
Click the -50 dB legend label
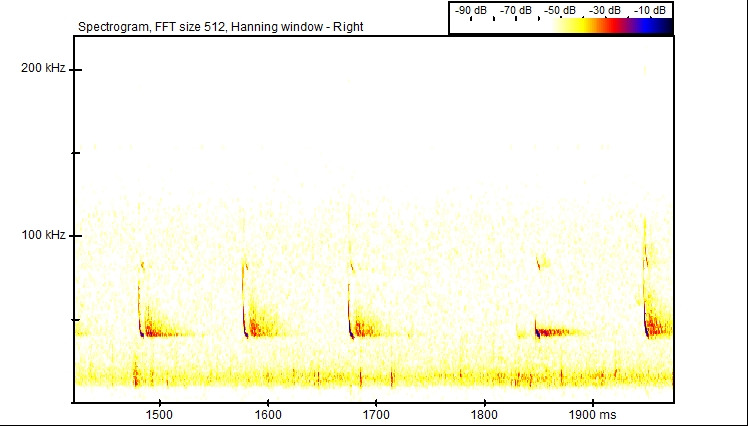pyautogui.click(x=562, y=10)
